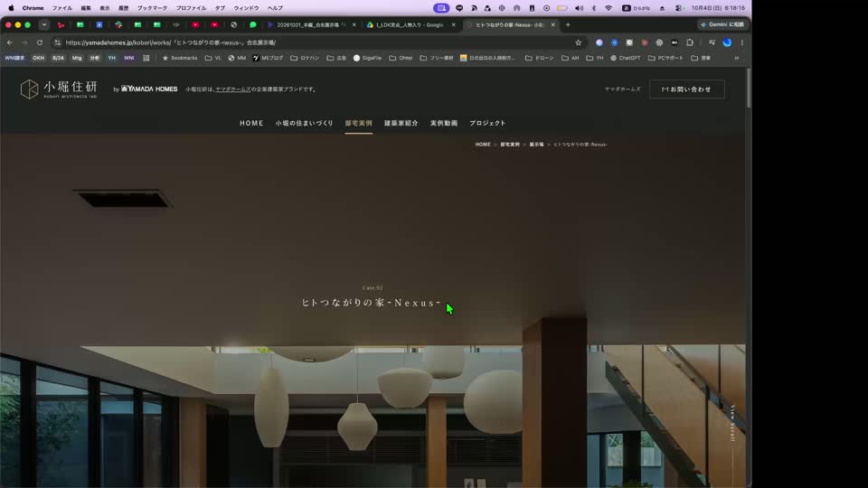This screenshot has height=488, width=868.
Task: Open the Mtg bookmark
Action: [x=76, y=58]
